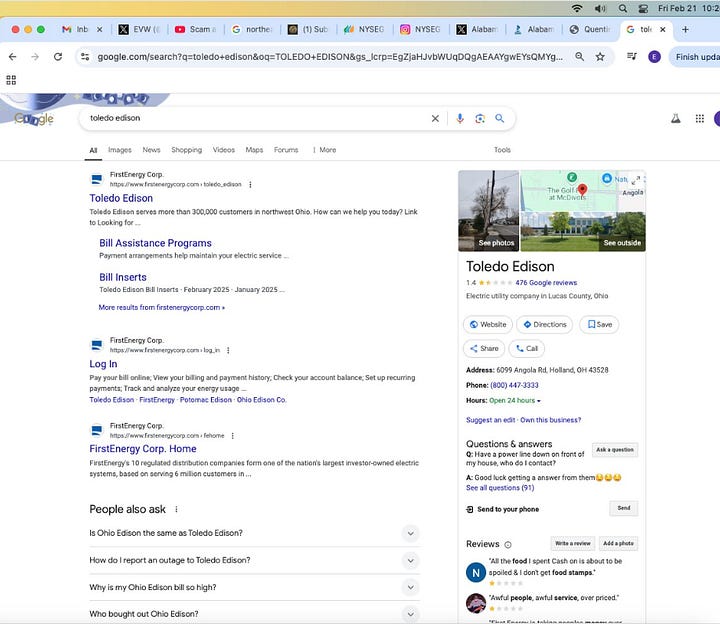Click the browser back arrow
Image resolution: width=720 pixels, height=624 pixels.
(12, 56)
